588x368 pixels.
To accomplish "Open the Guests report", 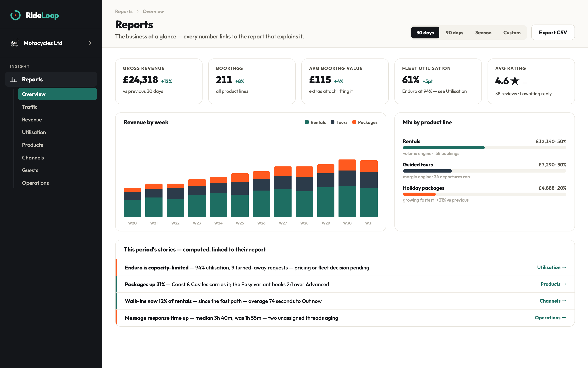I will pos(58,170).
